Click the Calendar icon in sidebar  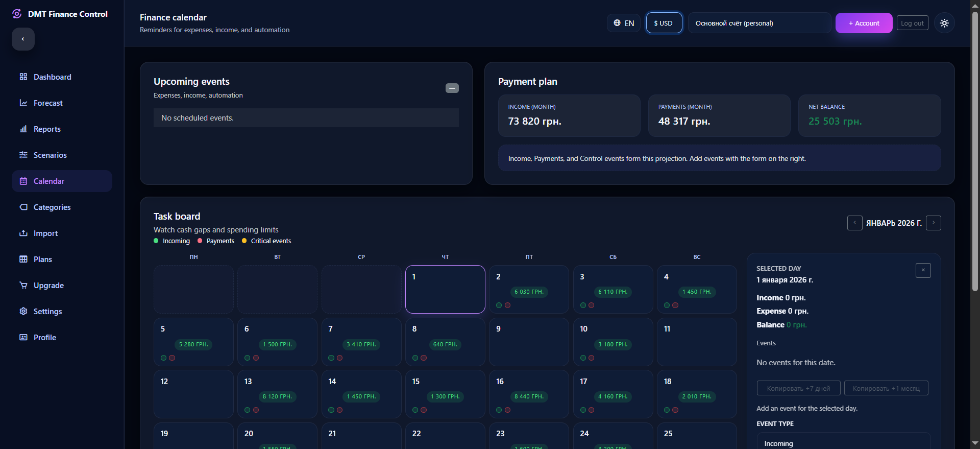pyautogui.click(x=23, y=181)
